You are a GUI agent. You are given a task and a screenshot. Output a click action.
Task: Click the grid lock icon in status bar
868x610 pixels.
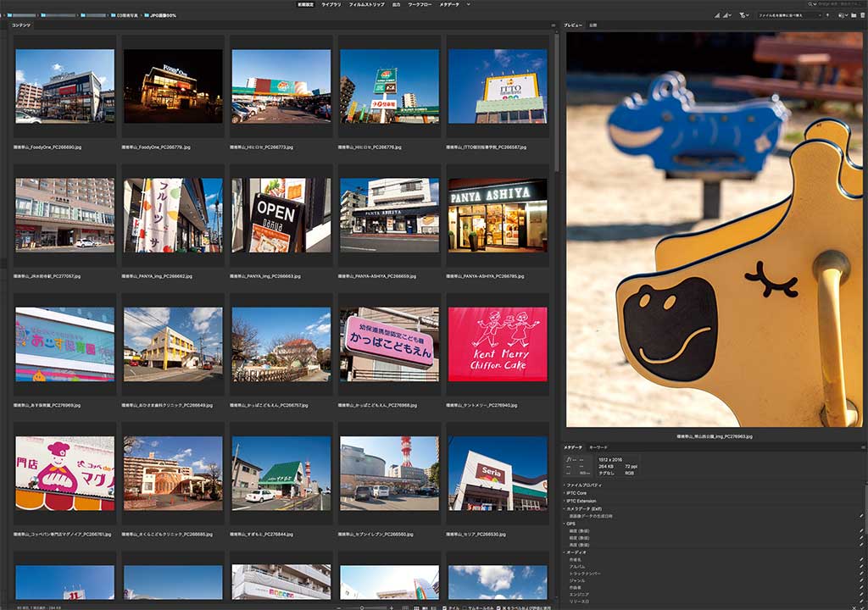[x=406, y=607]
